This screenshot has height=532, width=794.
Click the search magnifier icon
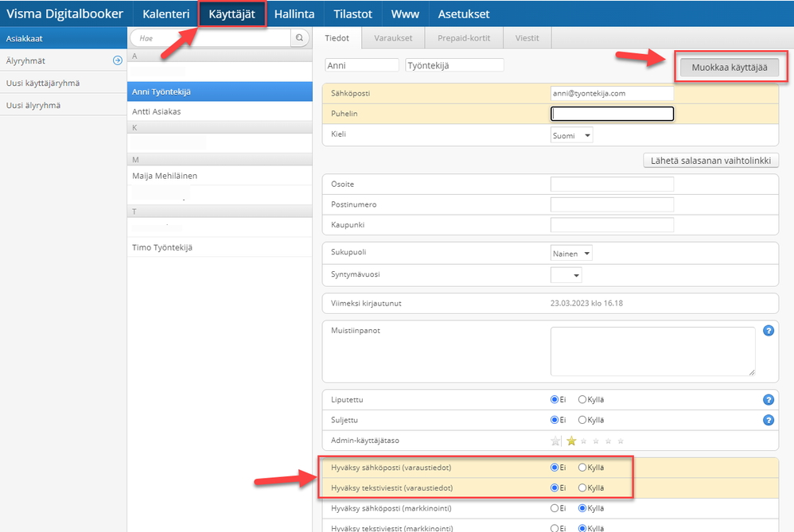[x=299, y=38]
